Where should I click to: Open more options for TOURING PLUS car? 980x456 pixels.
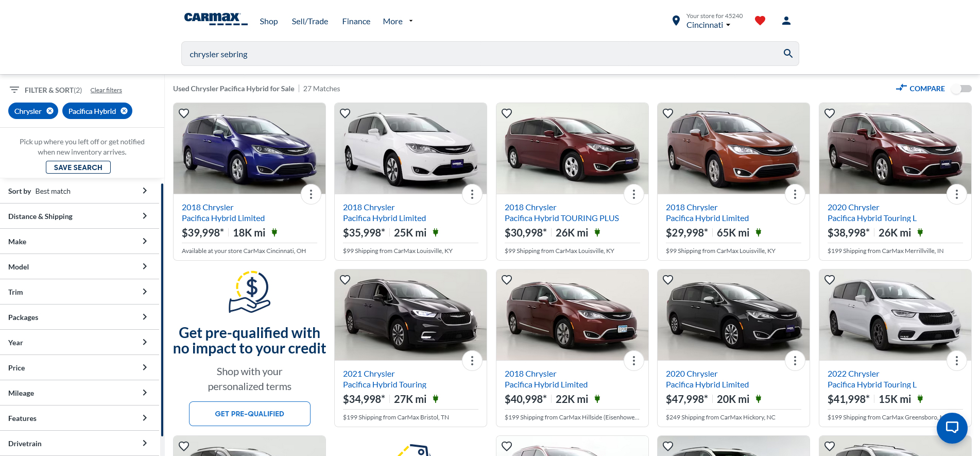click(634, 194)
